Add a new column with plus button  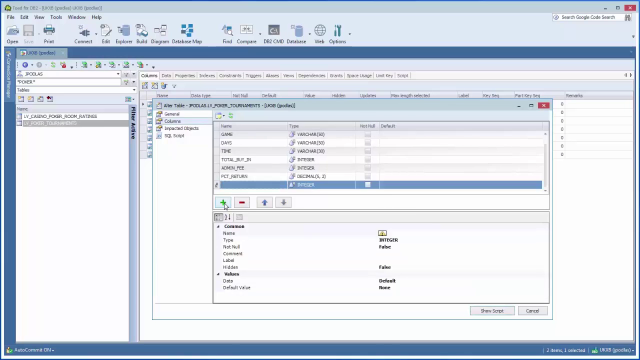tap(223, 202)
